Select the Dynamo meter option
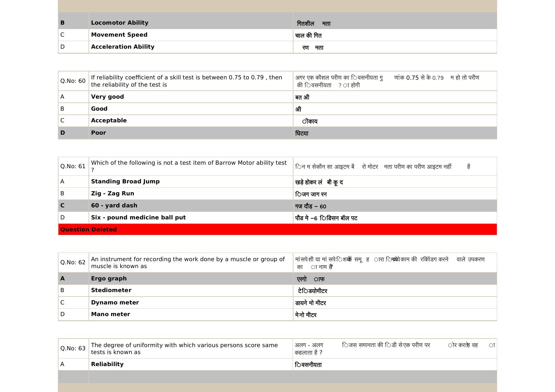 coord(115,303)
